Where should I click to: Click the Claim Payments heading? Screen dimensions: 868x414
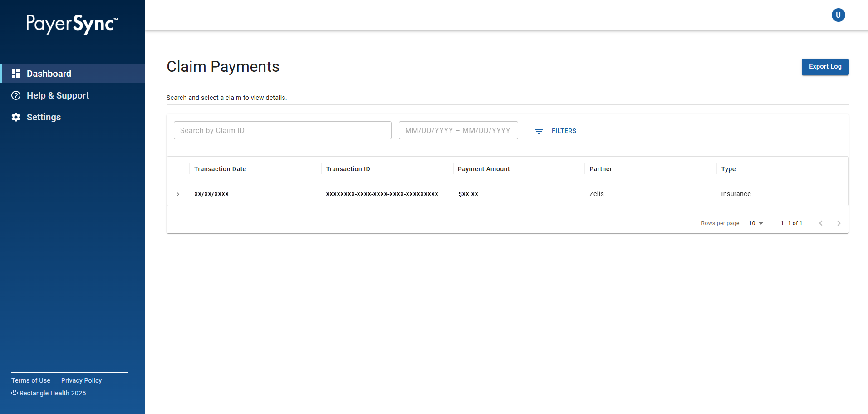coord(223,67)
